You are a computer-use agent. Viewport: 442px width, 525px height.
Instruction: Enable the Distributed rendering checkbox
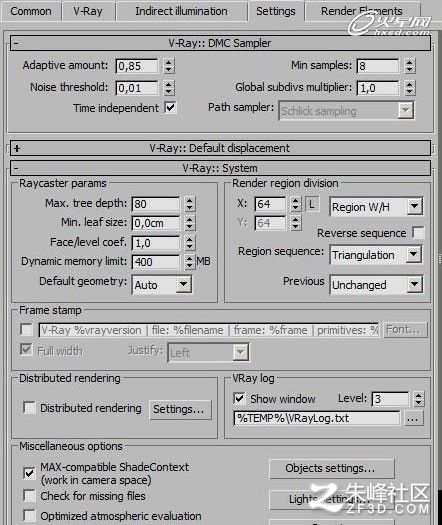click(29, 408)
